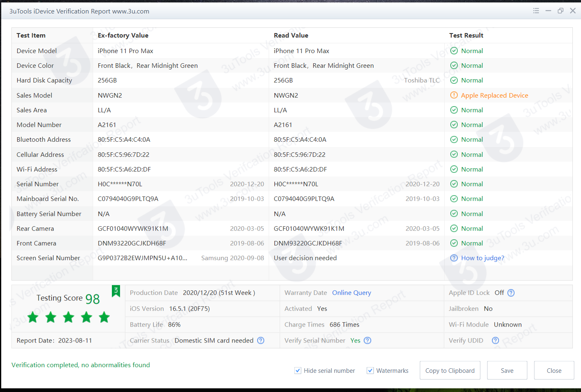Click the help icon beside Verify UDID

point(495,341)
